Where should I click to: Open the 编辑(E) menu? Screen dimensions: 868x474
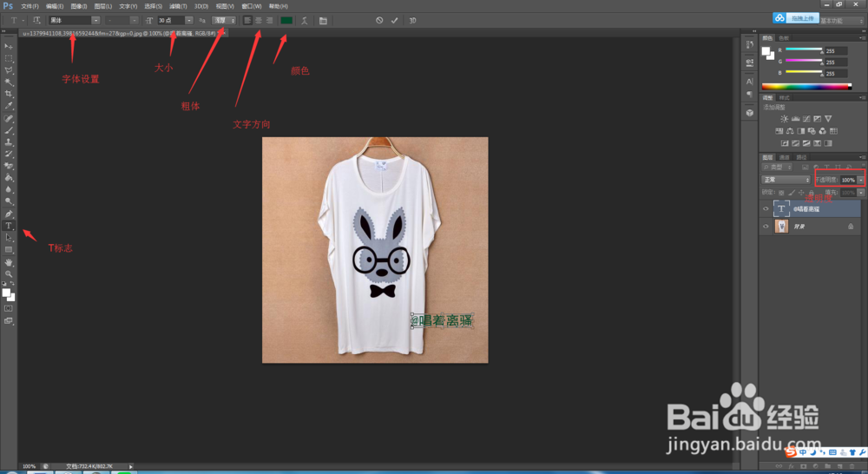54,6
